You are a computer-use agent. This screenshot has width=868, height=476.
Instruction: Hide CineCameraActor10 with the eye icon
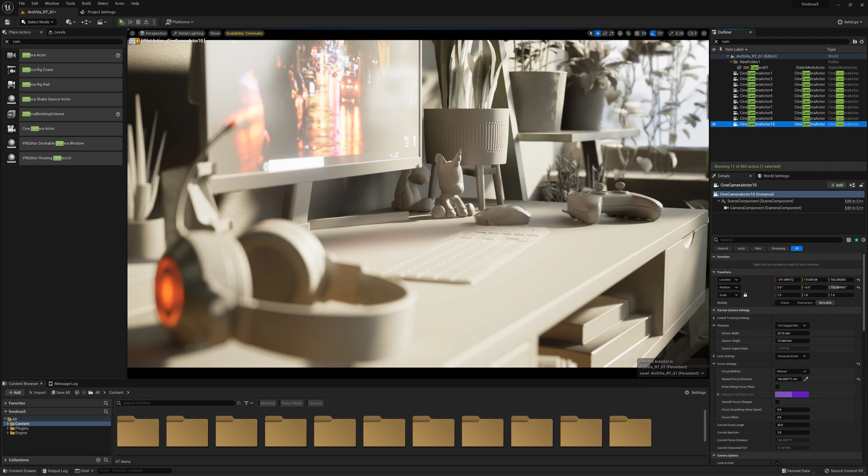coord(714,124)
